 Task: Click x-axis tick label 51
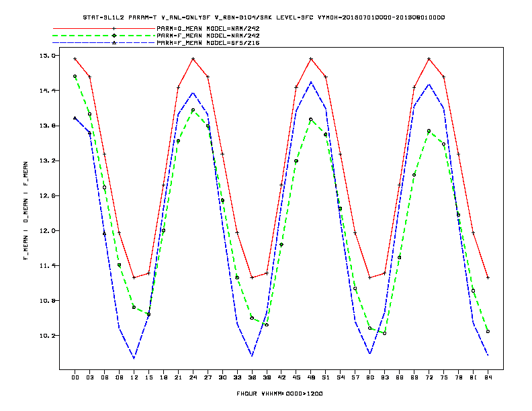coord(326,377)
